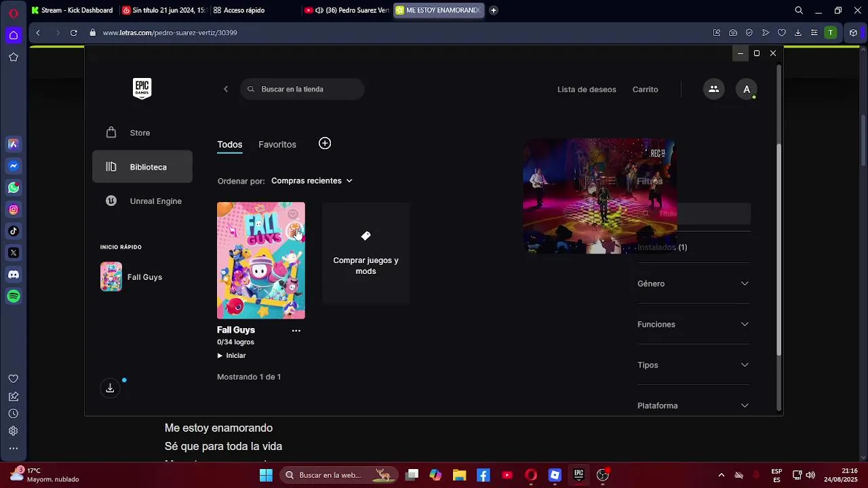Click the browser address bar URL
The width and height of the screenshot is (868, 488).
pos(170,33)
